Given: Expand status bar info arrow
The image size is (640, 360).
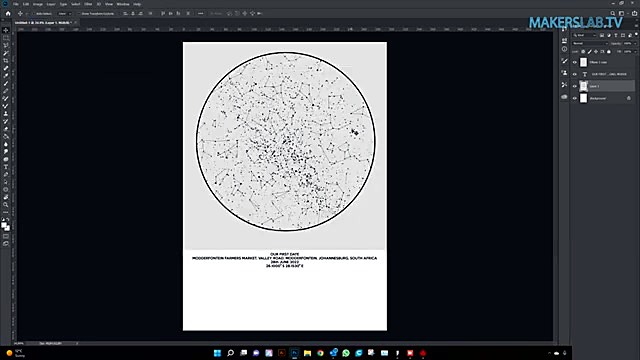Looking at the screenshot, I should pos(77,343).
